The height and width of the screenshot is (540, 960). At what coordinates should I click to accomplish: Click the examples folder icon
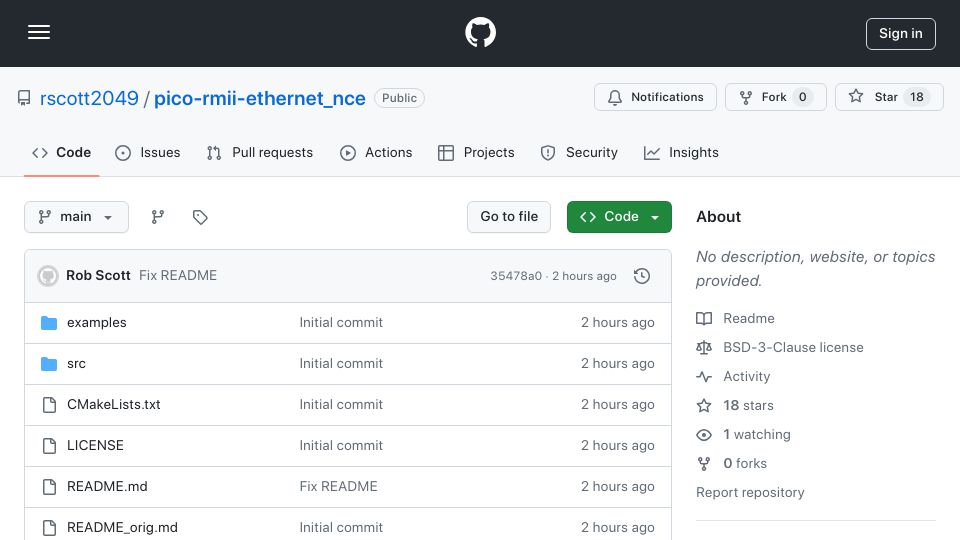coord(49,323)
